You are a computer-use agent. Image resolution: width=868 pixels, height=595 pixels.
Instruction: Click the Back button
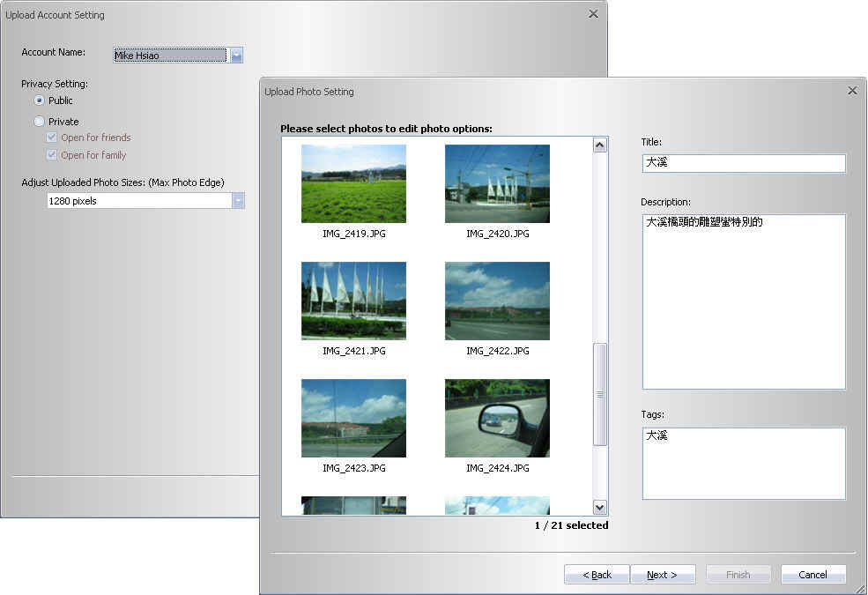click(x=597, y=575)
